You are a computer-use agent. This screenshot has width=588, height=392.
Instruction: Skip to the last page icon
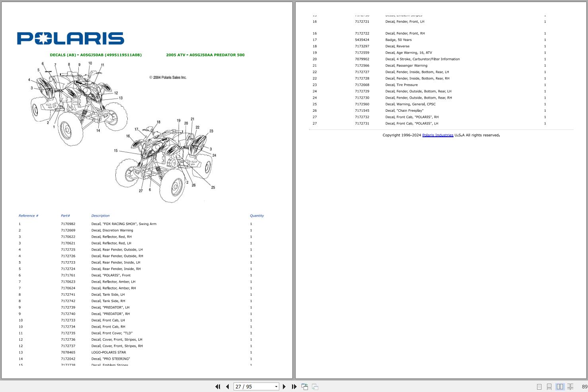coord(294,386)
